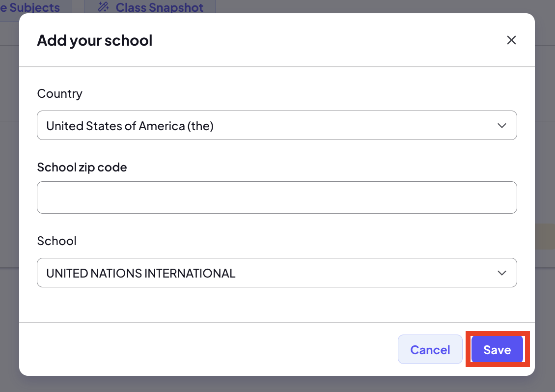Click empty white space beneath the School dropdown

pyautogui.click(x=277, y=305)
